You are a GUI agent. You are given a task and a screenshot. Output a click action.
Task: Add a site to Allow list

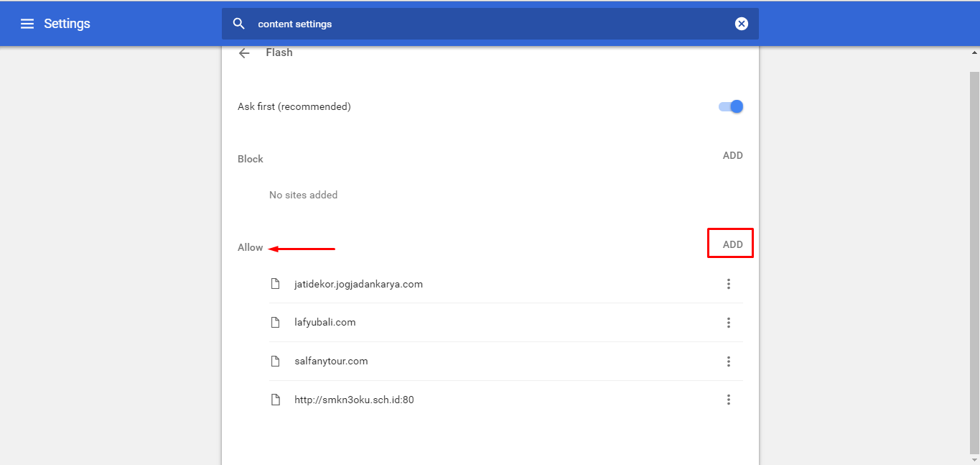coord(732,244)
